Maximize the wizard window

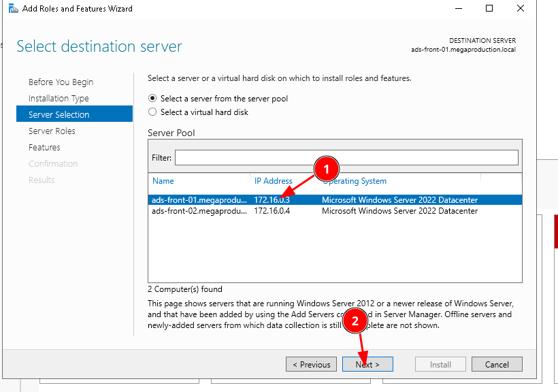[489, 9]
